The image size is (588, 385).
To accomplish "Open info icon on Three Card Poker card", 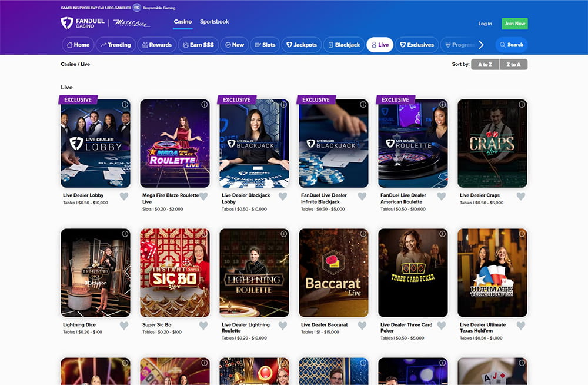I will (443, 234).
